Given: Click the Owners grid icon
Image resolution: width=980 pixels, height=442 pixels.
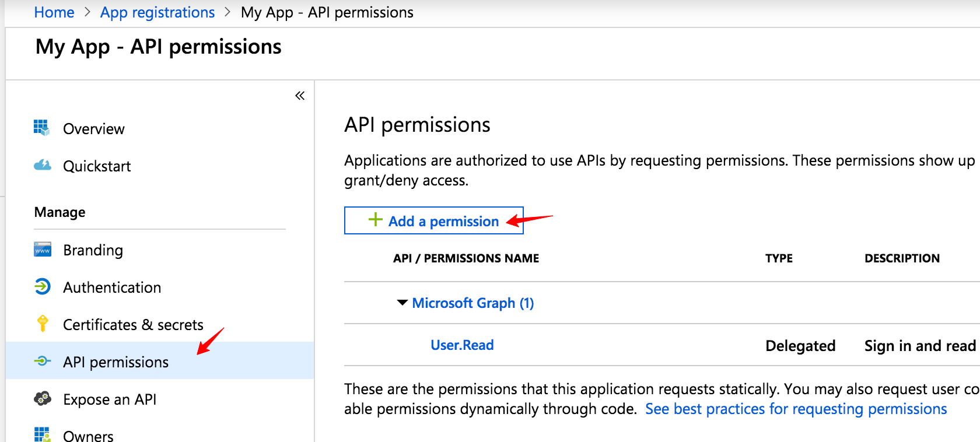Looking at the screenshot, I should pyautogui.click(x=42, y=434).
